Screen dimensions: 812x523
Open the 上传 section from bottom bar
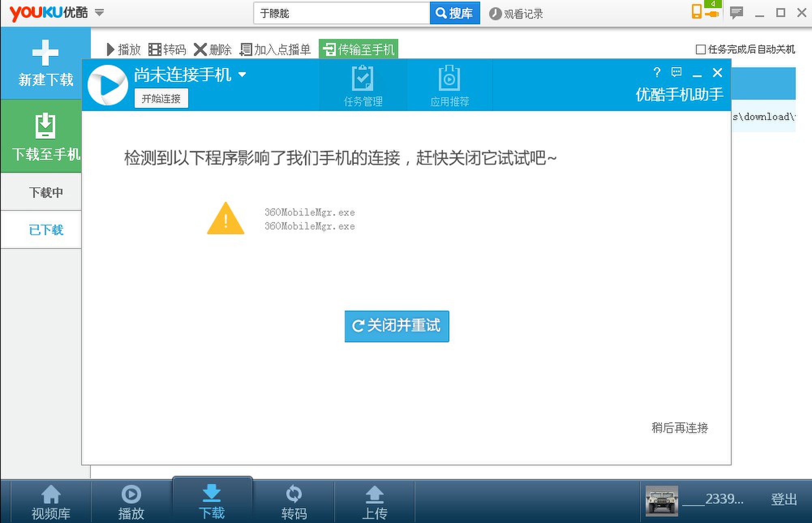click(374, 503)
